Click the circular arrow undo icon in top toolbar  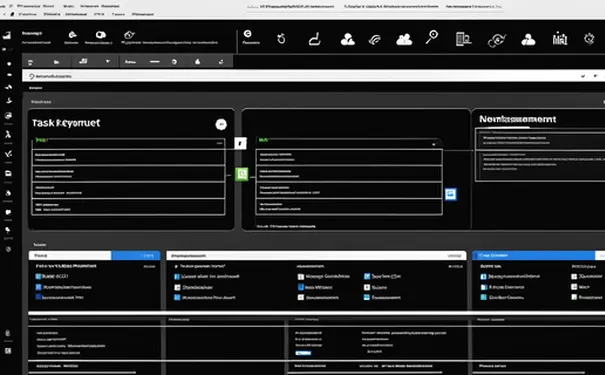281,39
